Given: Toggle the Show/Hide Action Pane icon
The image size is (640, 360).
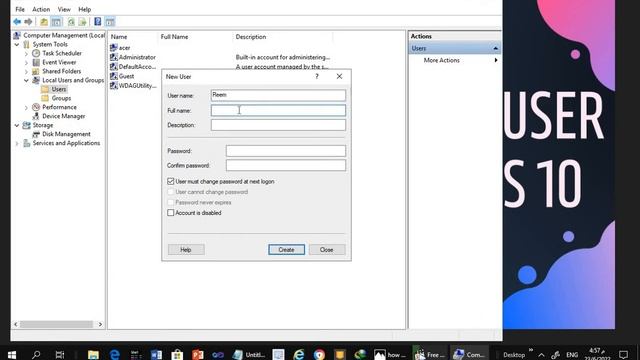Looking at the screenshot, I should (110, 22).
